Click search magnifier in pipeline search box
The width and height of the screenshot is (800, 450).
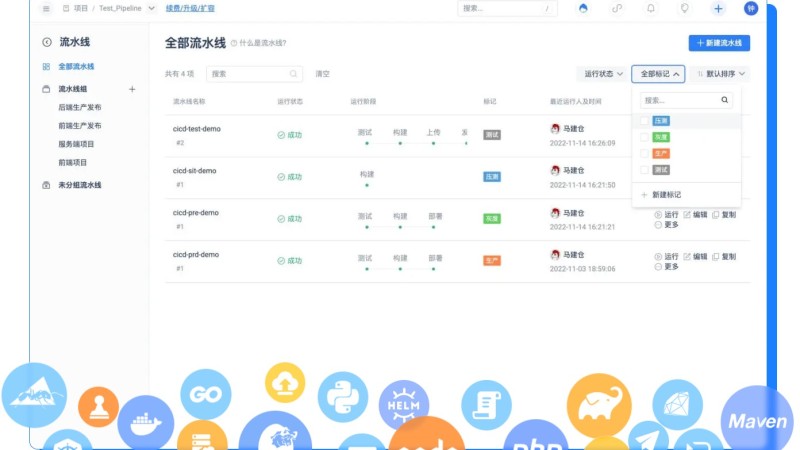point(293,74)
